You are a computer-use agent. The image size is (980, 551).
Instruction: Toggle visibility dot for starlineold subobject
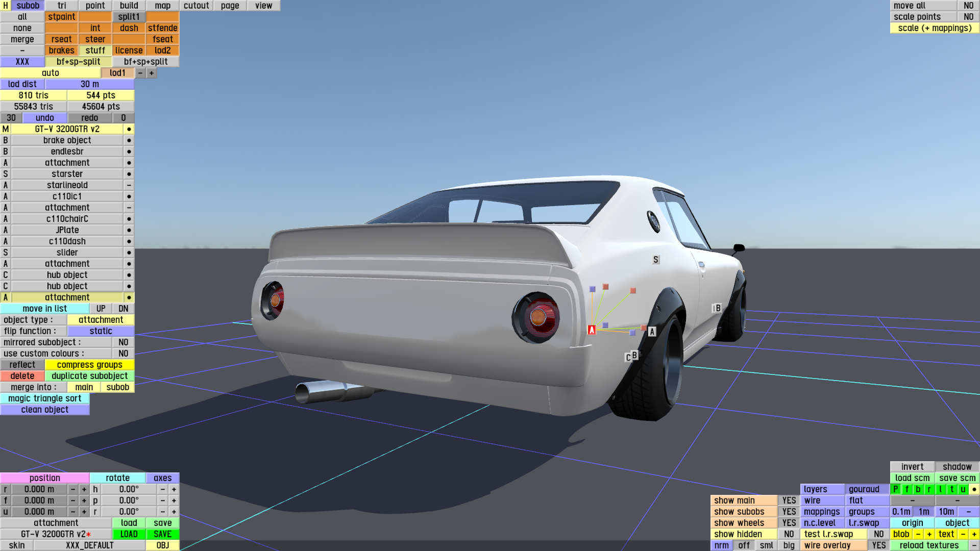coord(129,185)
